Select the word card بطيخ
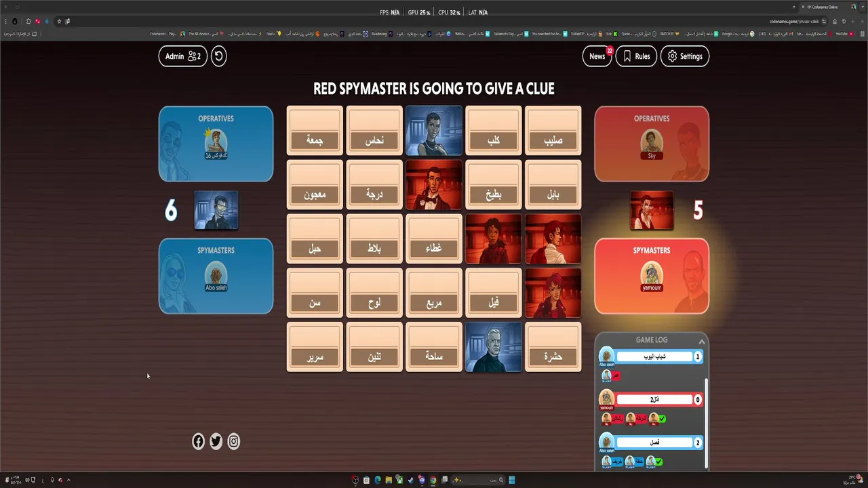868x488 pixels. tap(494, 185)
